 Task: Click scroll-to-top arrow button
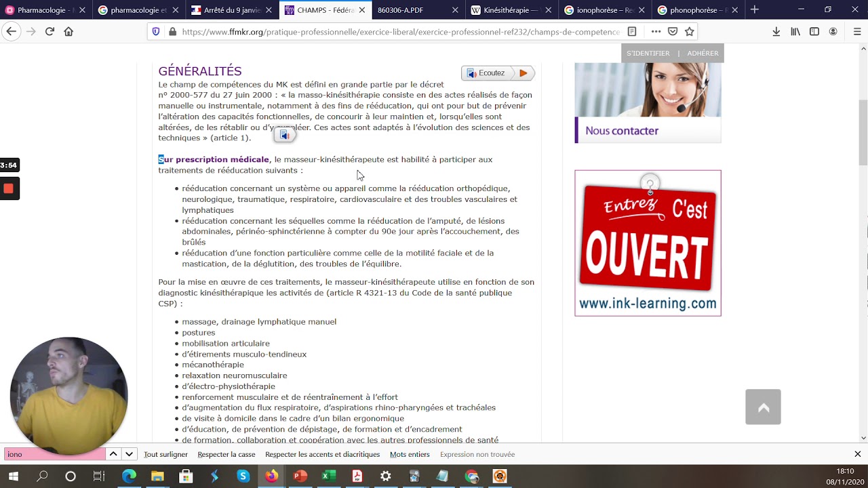763,407
